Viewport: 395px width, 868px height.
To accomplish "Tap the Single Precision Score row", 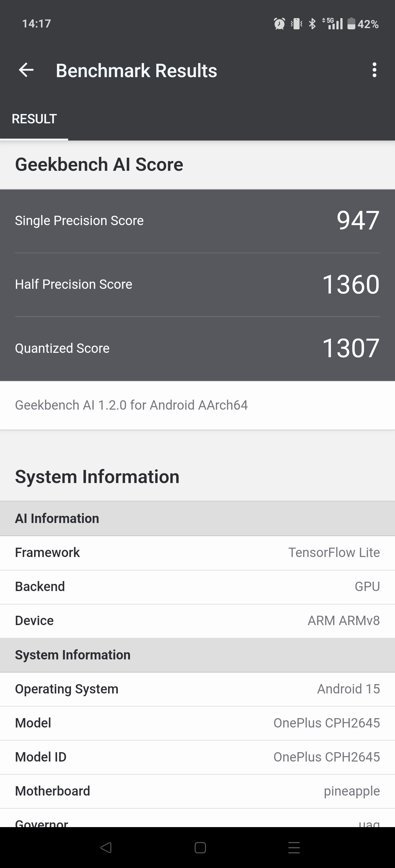I will point(197,221).
